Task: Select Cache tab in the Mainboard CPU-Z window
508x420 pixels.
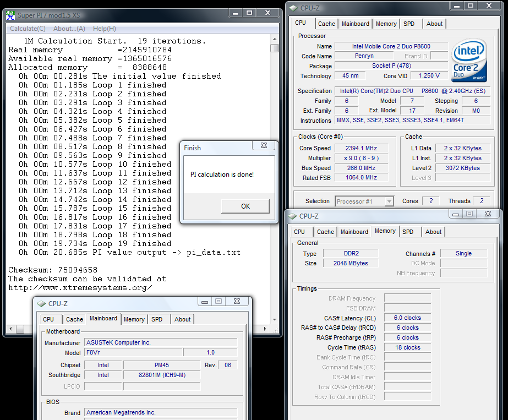Action: (74, 319)
